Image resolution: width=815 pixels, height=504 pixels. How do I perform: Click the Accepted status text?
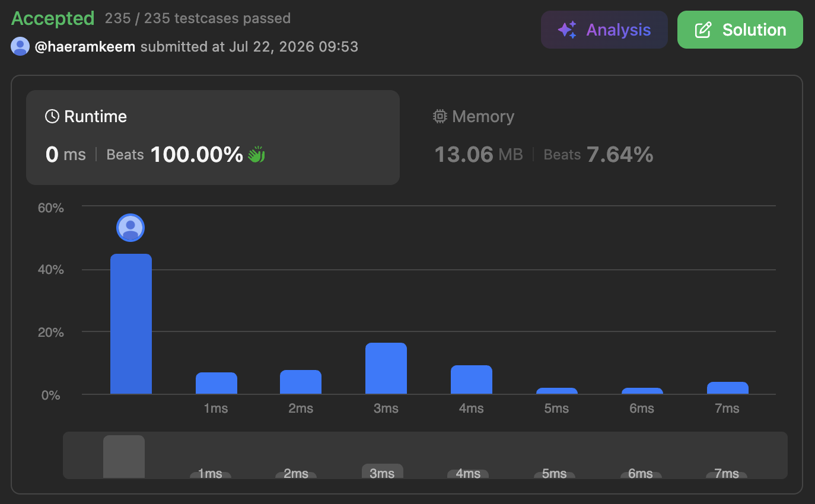[53, 18]
